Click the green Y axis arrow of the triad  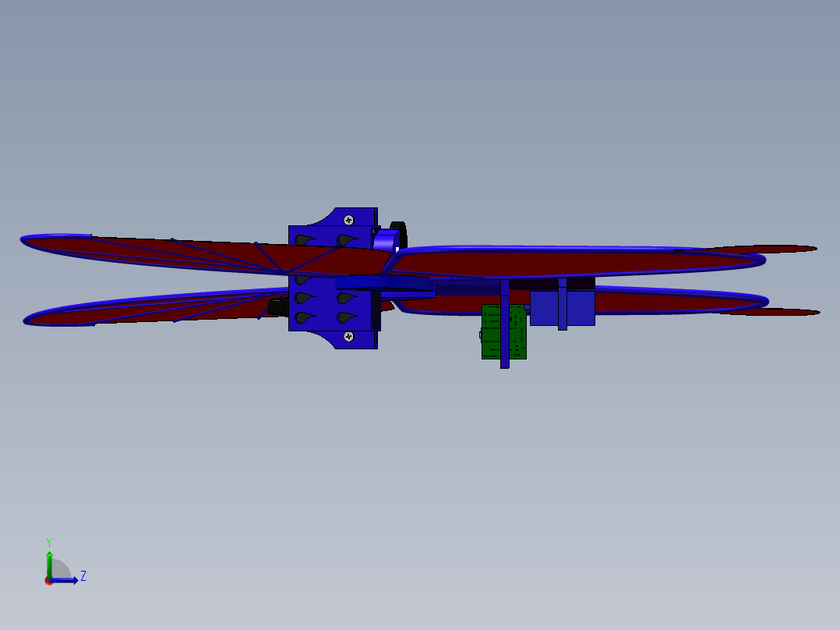point(49,565)
